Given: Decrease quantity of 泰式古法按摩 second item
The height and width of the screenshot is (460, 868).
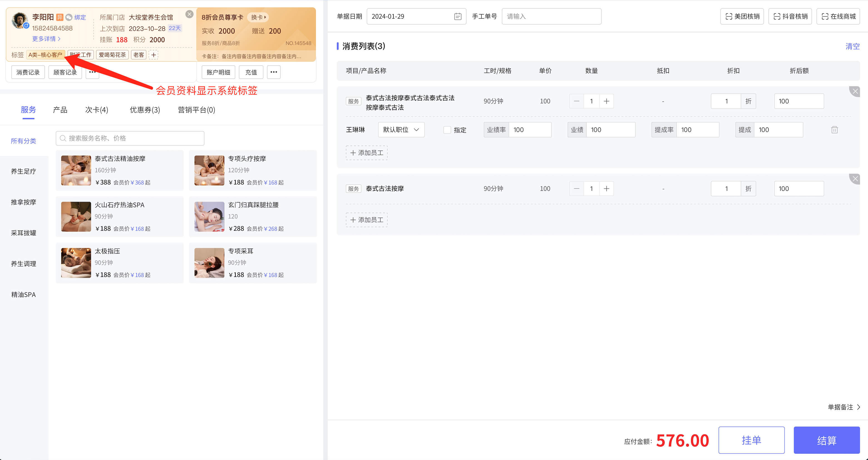Looking at the screenshot, I should coord(576,189).
